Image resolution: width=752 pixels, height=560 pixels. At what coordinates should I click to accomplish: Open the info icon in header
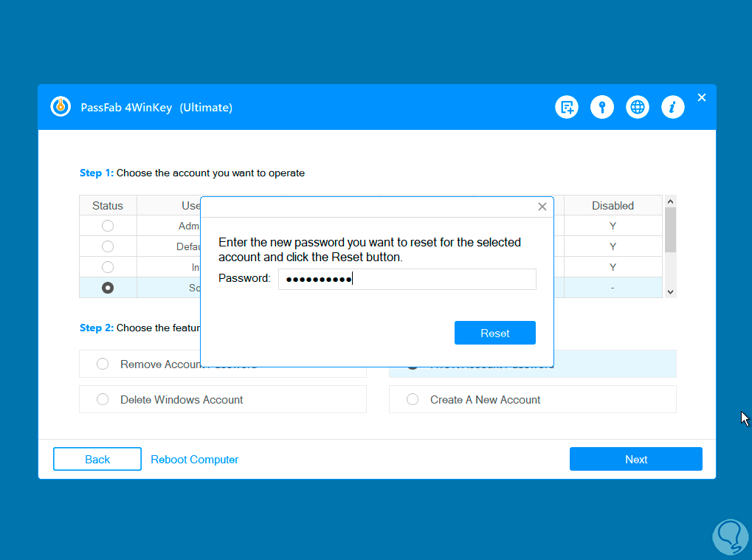(x=673, y=107)
